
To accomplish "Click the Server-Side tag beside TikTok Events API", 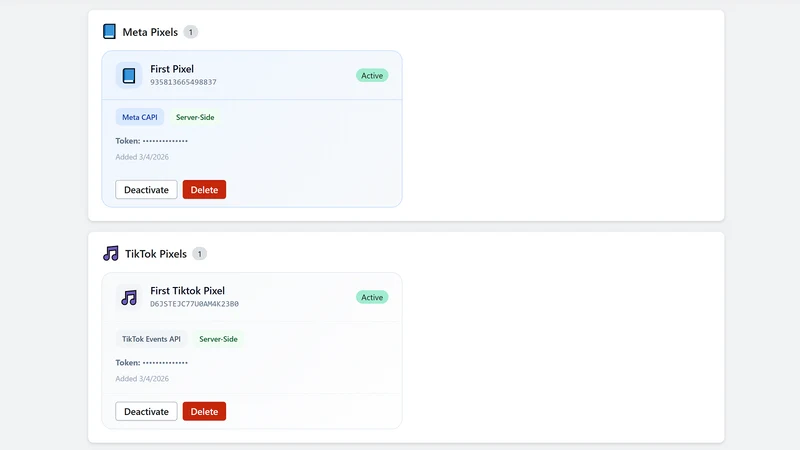I will 218,339.
